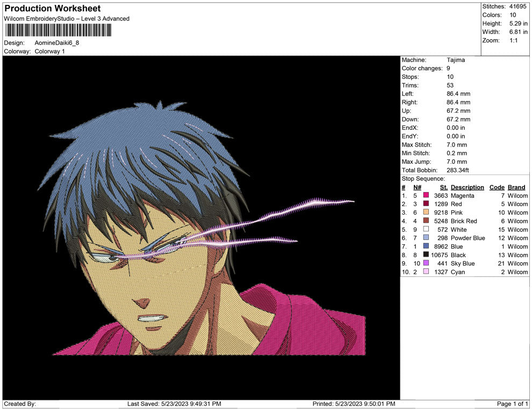The height and width of the screenshot is (409, 532).
Task: Click the Max Stitch value '7.0 mm'
Action: click(x=457, y=145)
